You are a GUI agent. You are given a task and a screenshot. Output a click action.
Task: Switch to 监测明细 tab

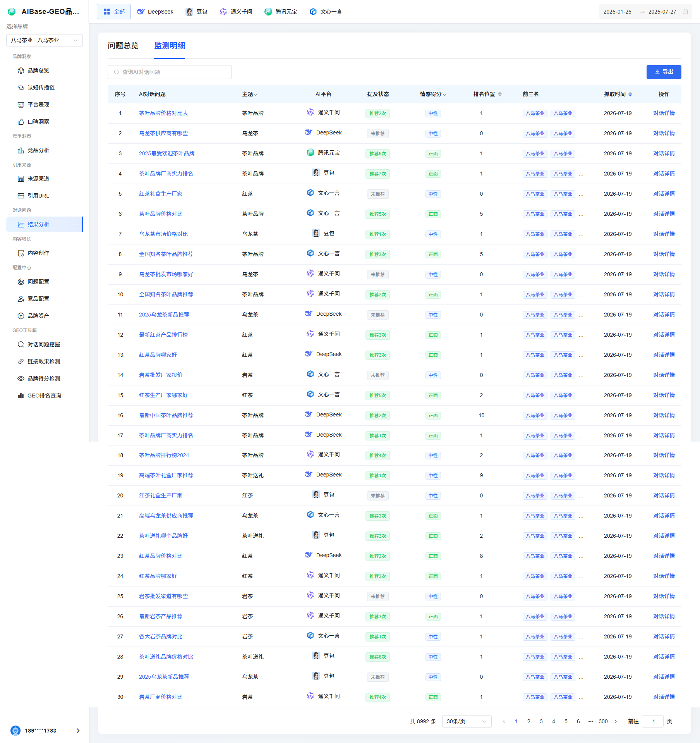coord(170,46)
